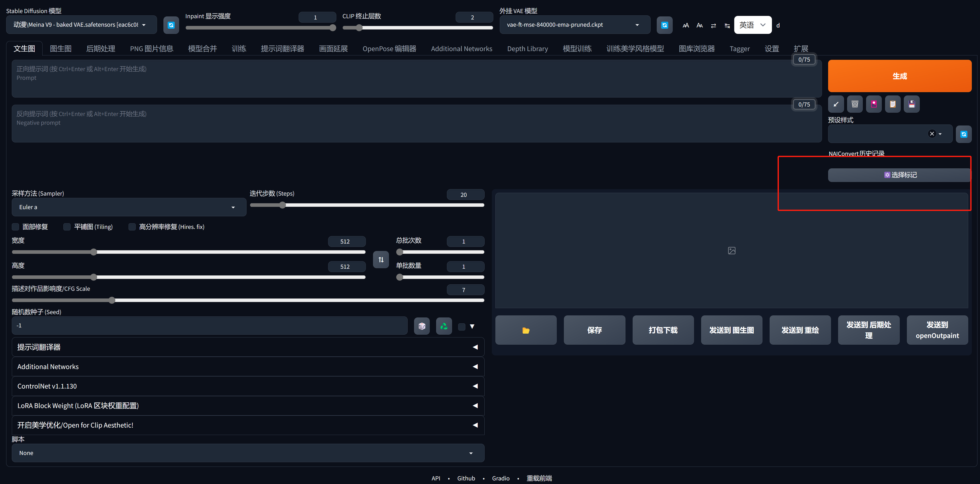Enable the 面部修复 checkbox

16,227
